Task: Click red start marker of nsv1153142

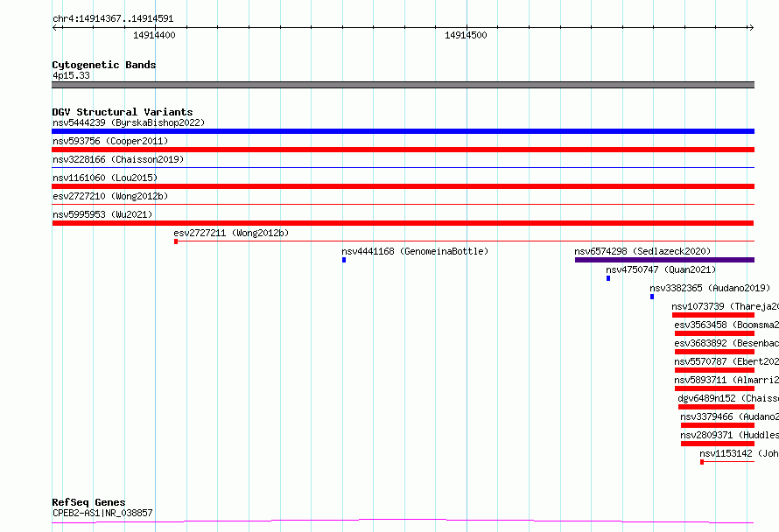Action: 702,462
